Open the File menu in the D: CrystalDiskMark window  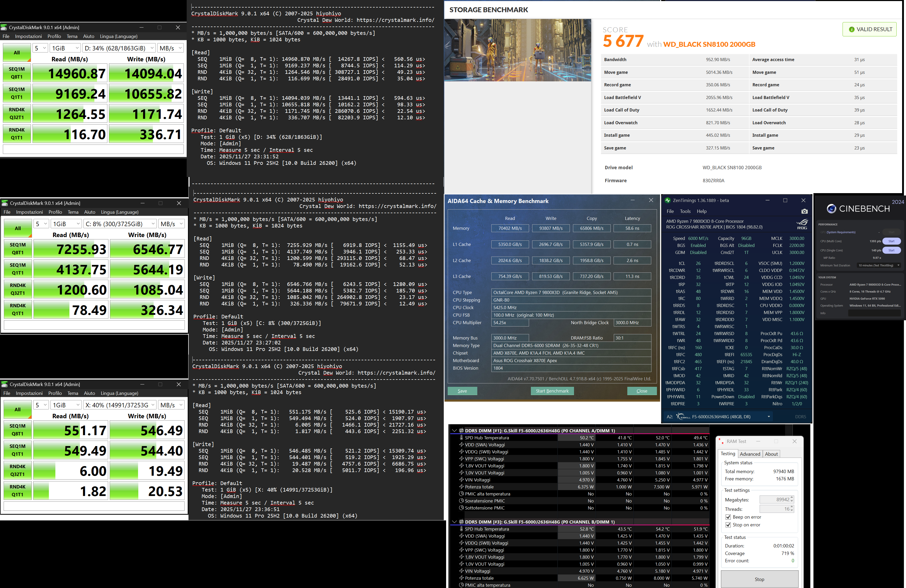coord(6,37)
